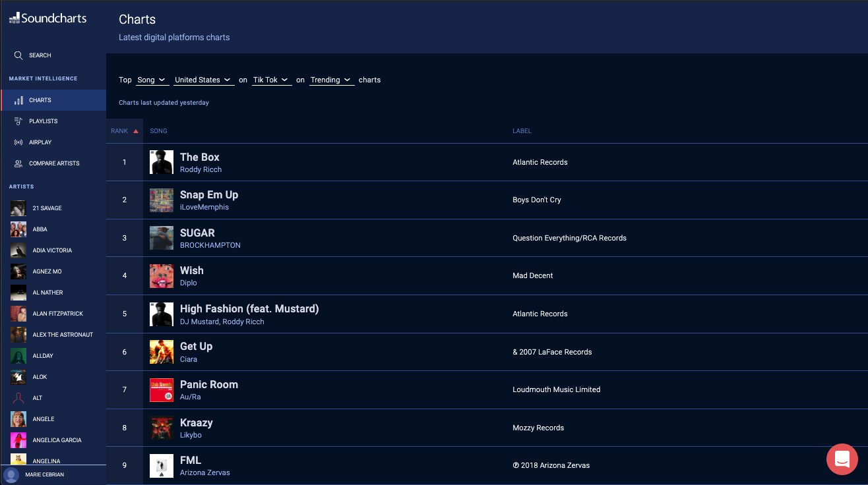Screen dimensions: 868x485
Task: Click the Airplay broadcast icon
Action: (18, 142)
